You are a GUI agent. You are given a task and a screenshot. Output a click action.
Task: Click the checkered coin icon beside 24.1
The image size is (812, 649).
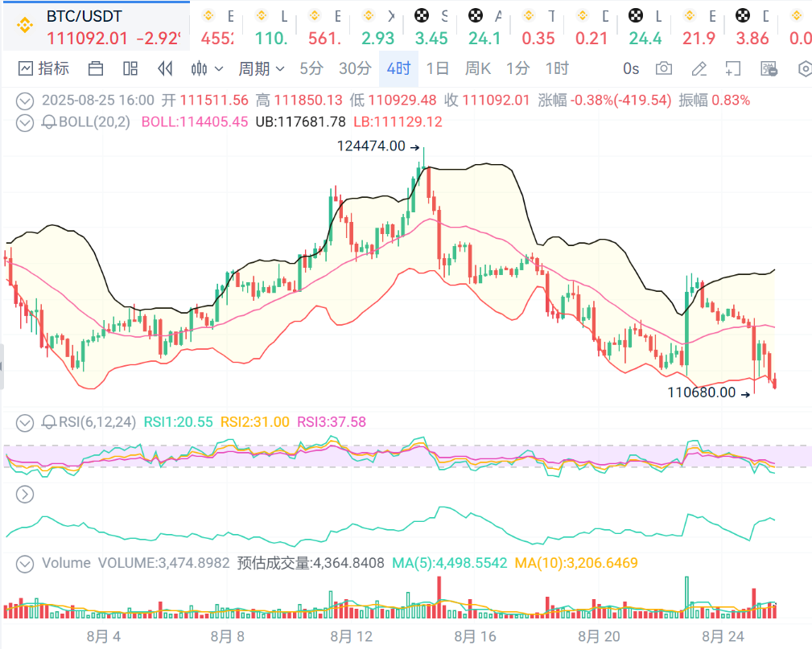[476, 15]
